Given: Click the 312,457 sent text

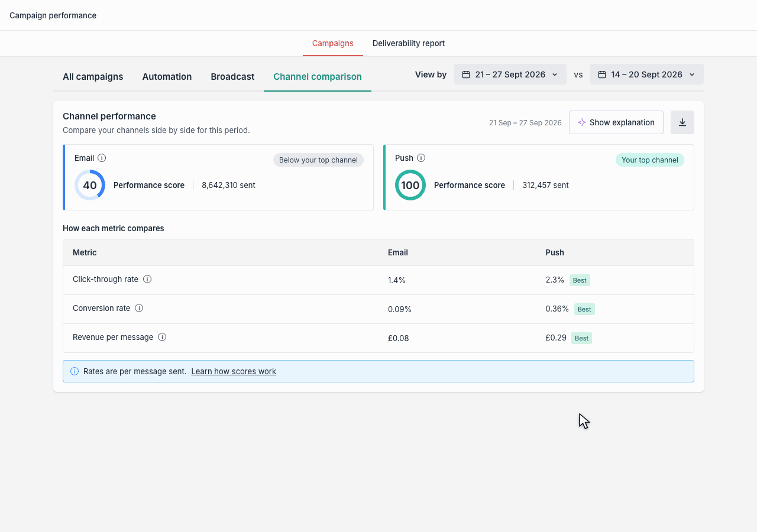Looking at the screenshot, I should tap(545, 185).
